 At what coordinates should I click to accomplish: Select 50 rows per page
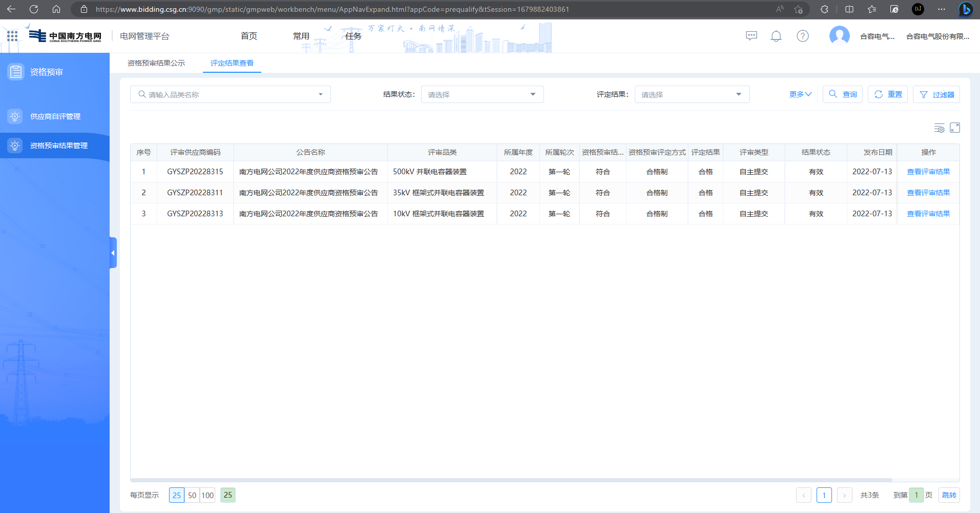tap(192, 495)
